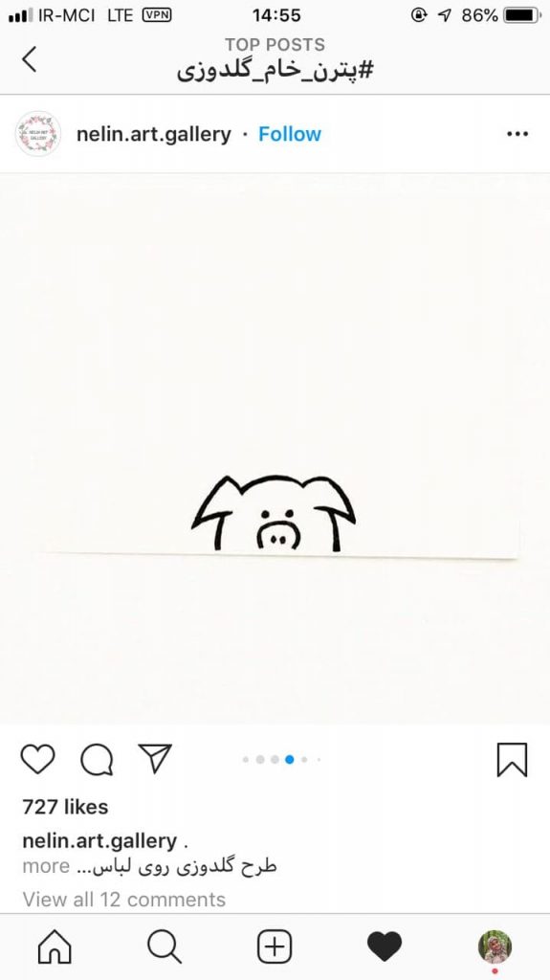Tap the pig drawing post image
Image resolution: width=550 pixels, height=980 pixels.
[275, 449]
